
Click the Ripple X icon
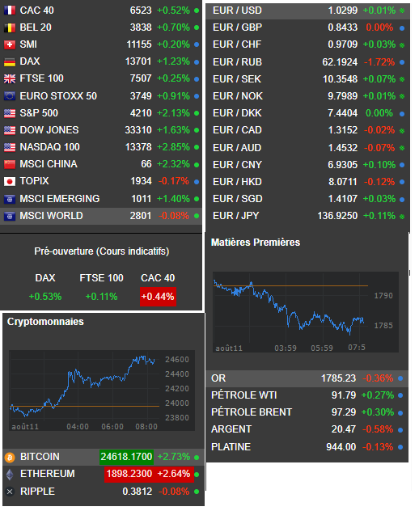tap(10, 492)
